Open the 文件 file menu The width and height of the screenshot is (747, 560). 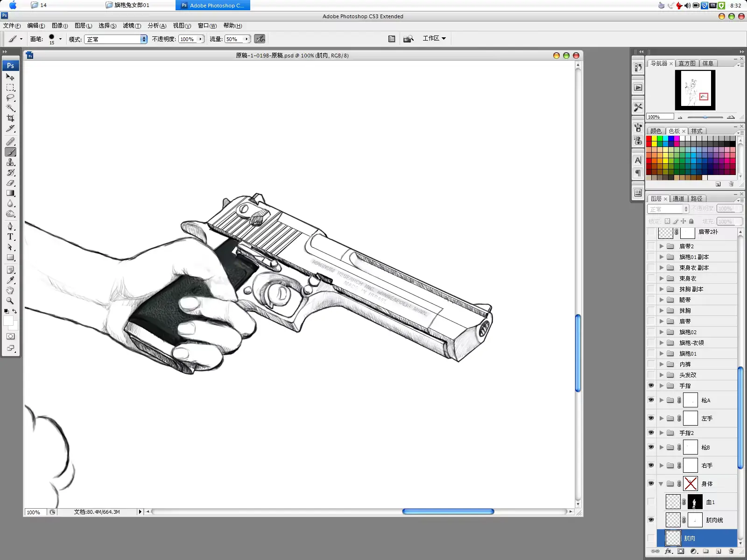(x=12, y=26)
